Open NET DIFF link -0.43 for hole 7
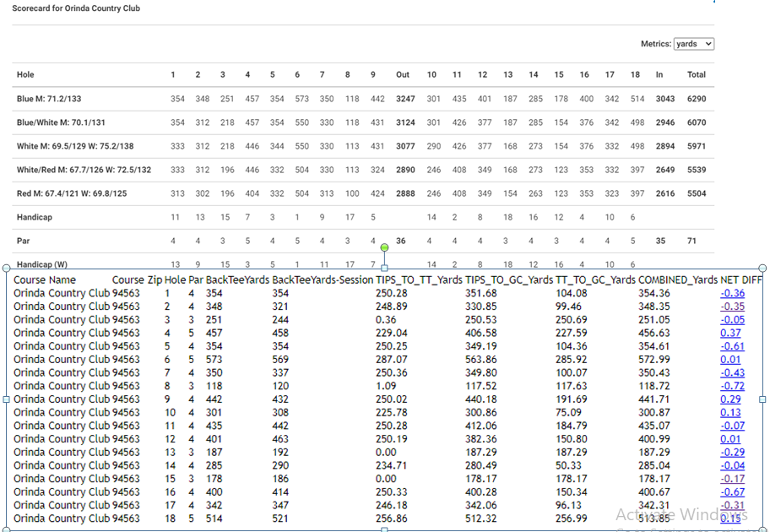This screenshot has height=532, width=770. coord(732,373)
